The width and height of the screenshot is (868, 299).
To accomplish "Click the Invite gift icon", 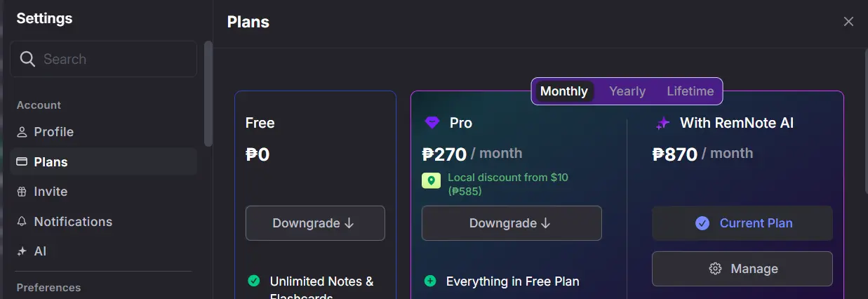I will click(x=22, y=192).
